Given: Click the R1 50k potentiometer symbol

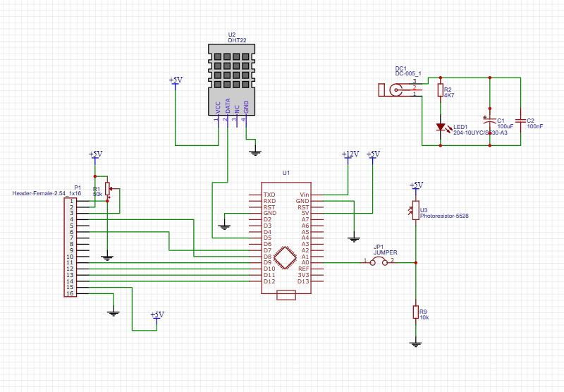Looking at the screenshot, I should coord(107,190).
